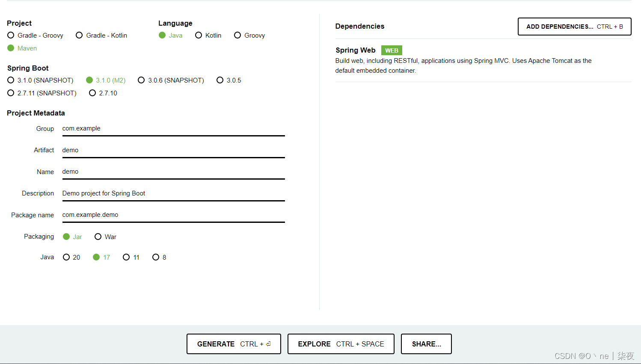Open the Share dialog
The image size is (641, 364).
[426, 344]
